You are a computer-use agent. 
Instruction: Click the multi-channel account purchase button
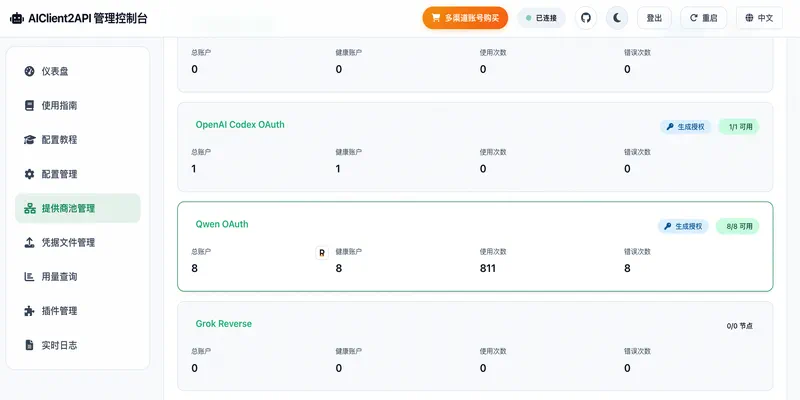tap(465, 17)
